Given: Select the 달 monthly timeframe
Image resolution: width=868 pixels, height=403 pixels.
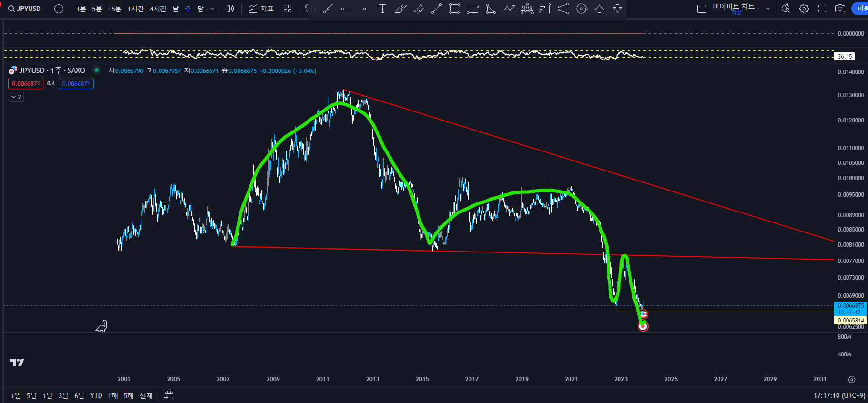Looking at the screenshot, I should 200,9.
